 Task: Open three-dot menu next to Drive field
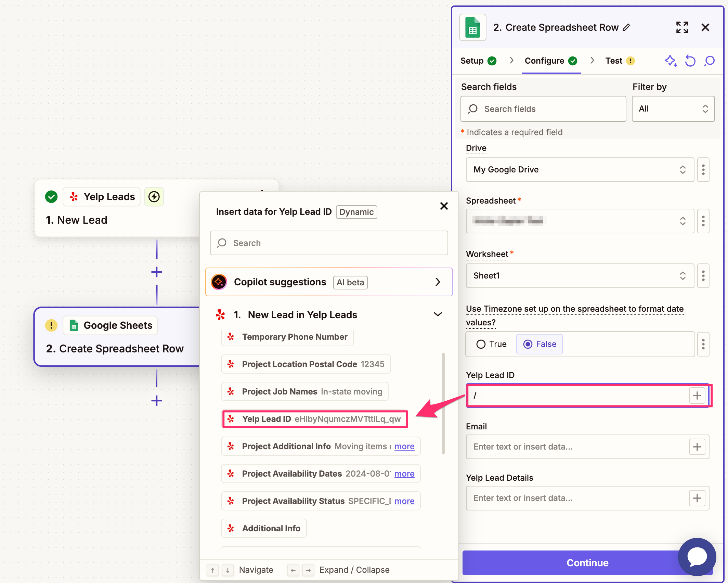[x=703, y=170]
